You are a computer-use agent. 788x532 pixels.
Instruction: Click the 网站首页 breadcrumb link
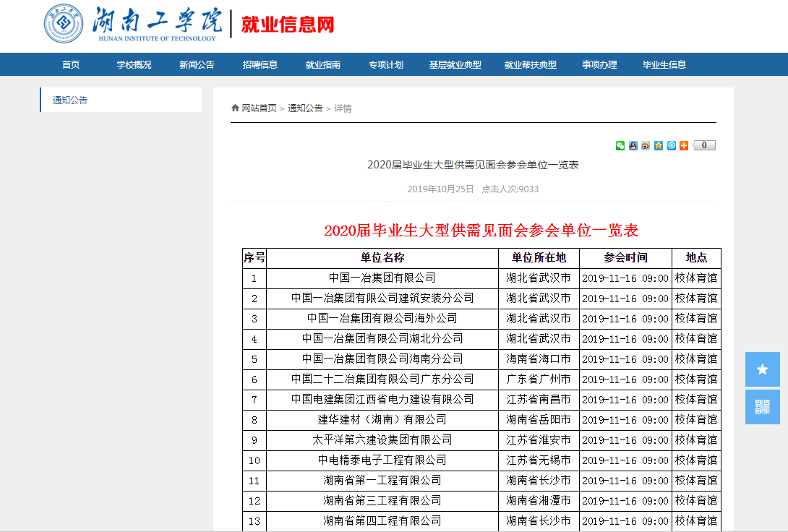pyautogui.click(x=258, y=108)
